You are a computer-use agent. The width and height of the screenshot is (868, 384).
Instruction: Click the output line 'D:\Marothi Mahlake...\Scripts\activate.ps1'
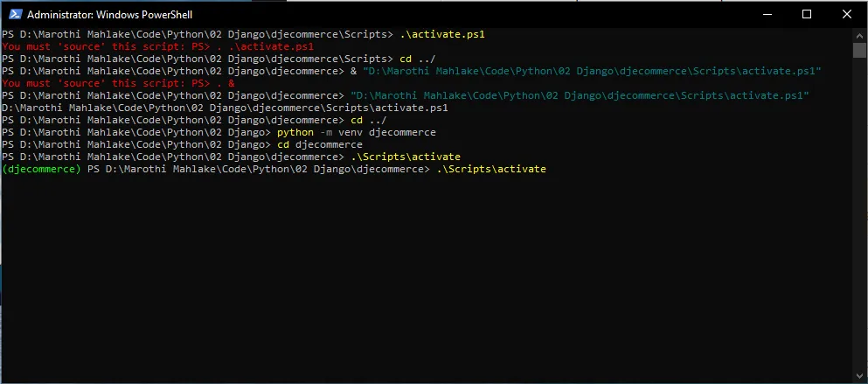pos(225,108)
